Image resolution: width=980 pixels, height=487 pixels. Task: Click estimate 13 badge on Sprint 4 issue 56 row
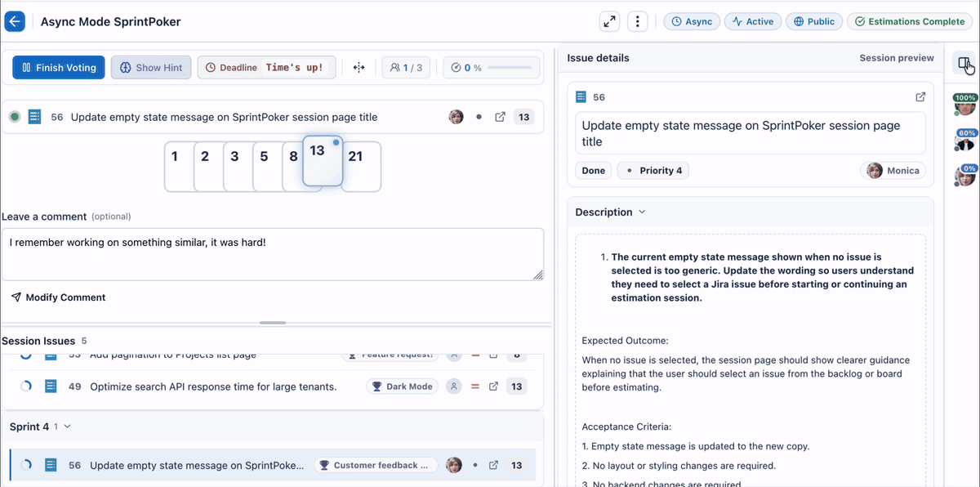517,465
